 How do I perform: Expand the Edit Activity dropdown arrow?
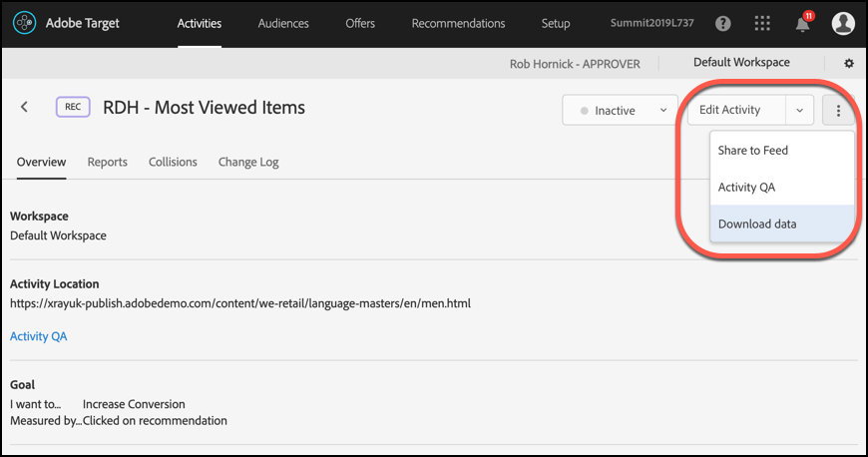800,111
